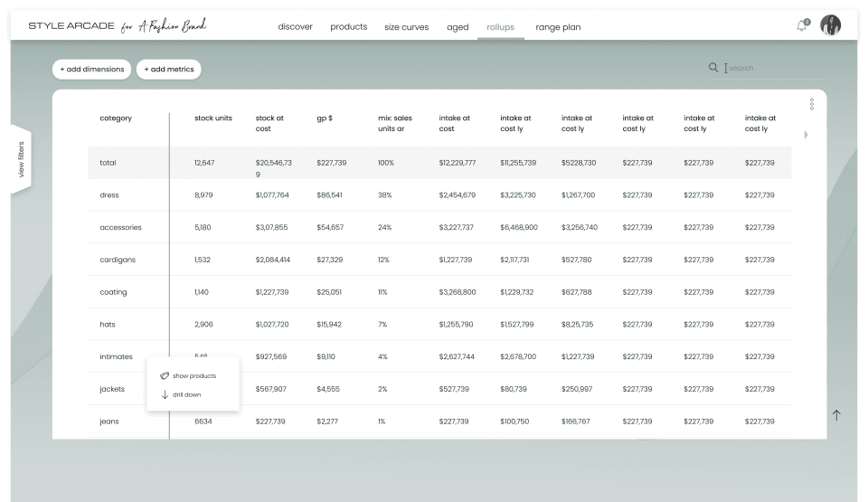Screen dimensions: 868x502
Task: Click the show products tag icon
Action: (x=165, y=375)
